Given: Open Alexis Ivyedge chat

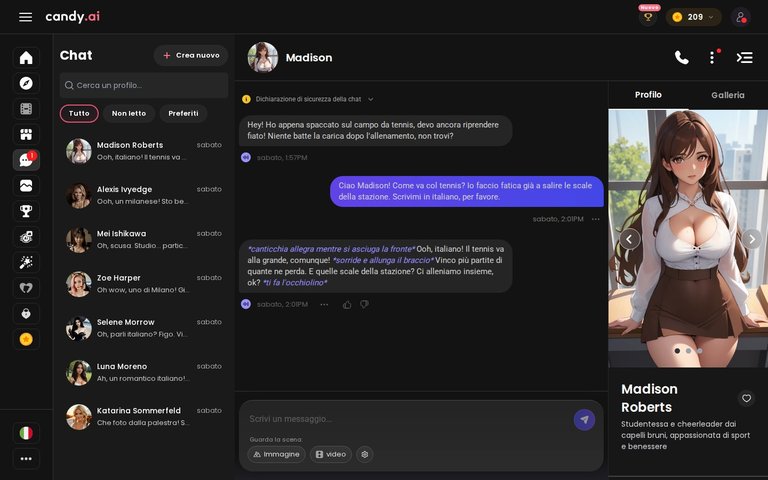Looking at the screenshot, I should click(144, 195).
